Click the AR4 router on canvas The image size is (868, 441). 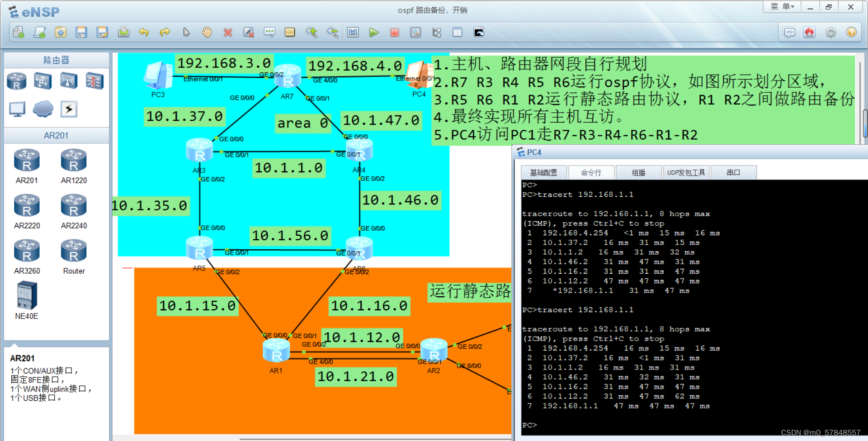click(x=359, y=151)
